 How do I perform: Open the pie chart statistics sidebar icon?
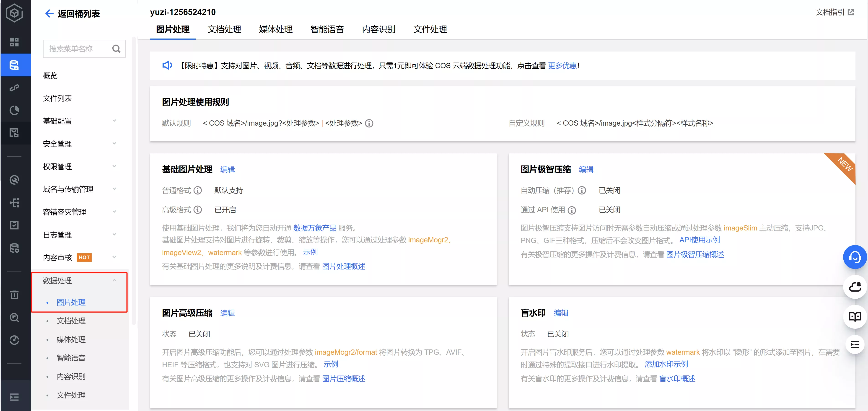click(x=15, y=110)
